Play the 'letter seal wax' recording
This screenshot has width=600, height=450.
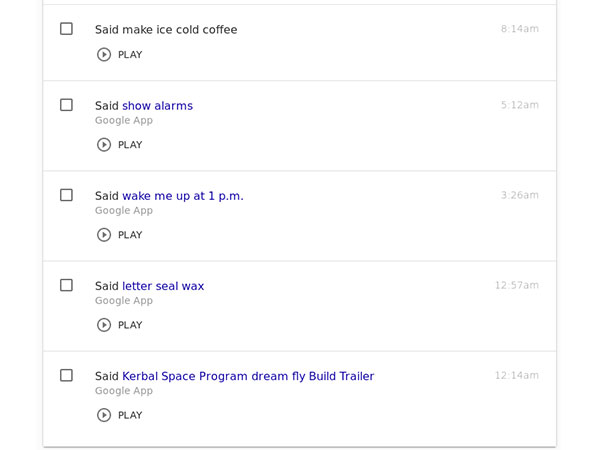pos(119,325)
